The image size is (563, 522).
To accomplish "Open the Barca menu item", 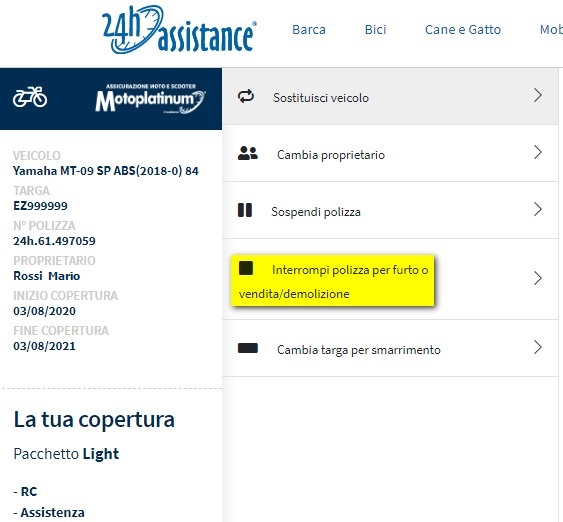I will (x=309, y=29).
